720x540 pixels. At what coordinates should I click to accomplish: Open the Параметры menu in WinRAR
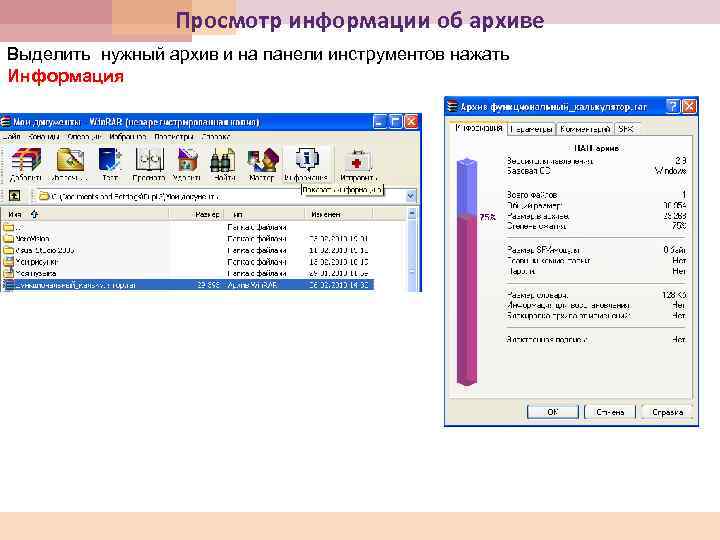click(174, 137)
